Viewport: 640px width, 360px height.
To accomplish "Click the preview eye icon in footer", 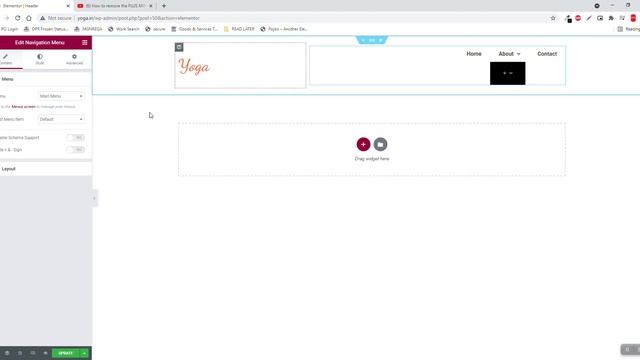I will click(45, 353).
